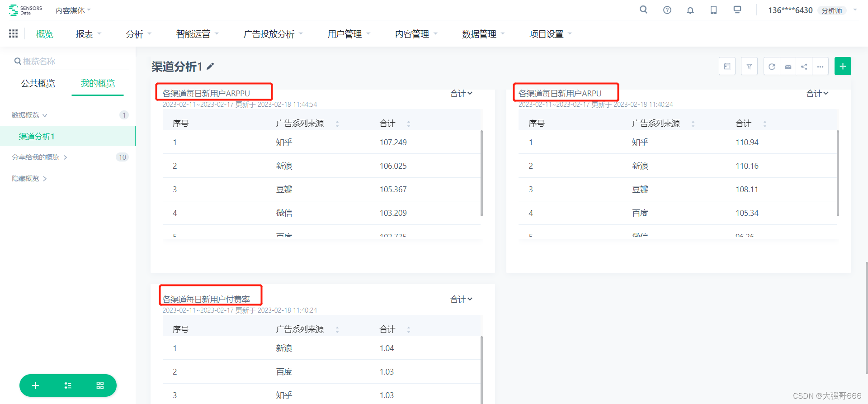Image resolution: width=868 pixels, height=404 pixels.
Task: Click list sort icon in bottom green bar
Action: click(68, 385)
